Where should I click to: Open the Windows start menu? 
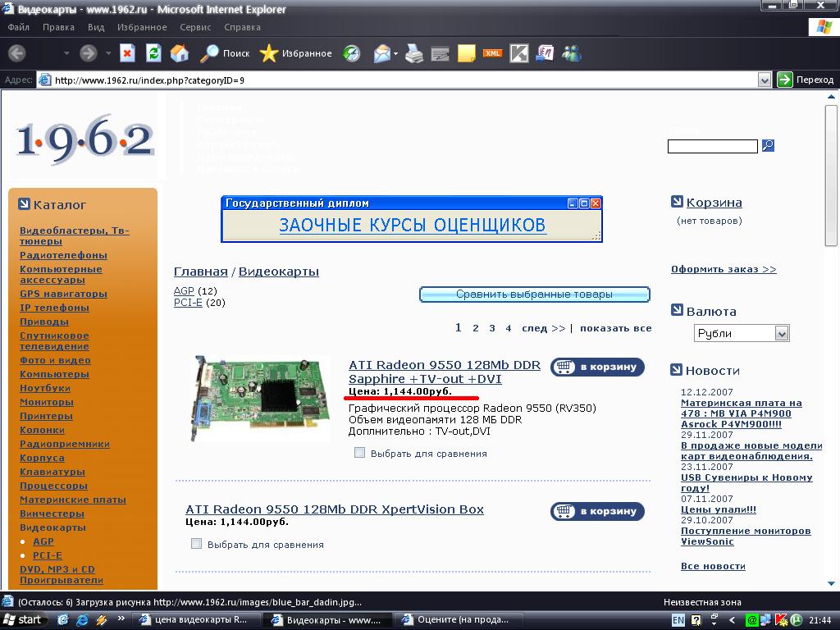(23, 620)
